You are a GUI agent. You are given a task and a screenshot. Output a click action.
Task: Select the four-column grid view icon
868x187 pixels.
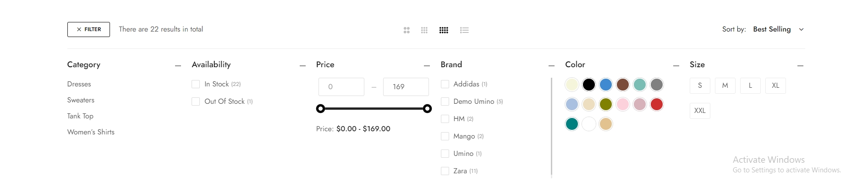444,30
